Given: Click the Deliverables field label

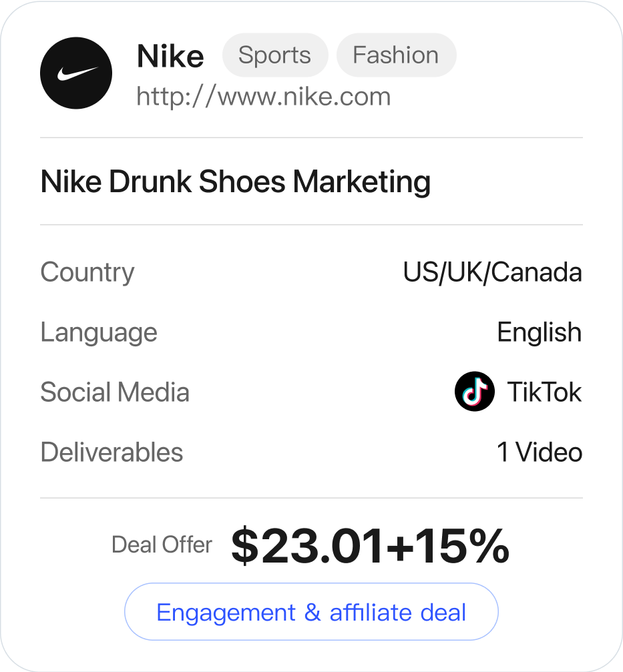Looking at the screenshot, I should pyautogui.click(x=112, y=452).
